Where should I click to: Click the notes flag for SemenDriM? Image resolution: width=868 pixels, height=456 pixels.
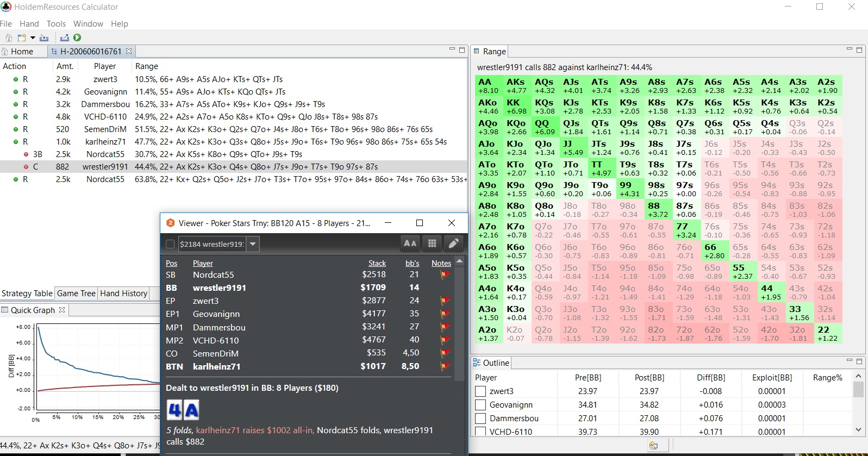click(x=445, y=353)
